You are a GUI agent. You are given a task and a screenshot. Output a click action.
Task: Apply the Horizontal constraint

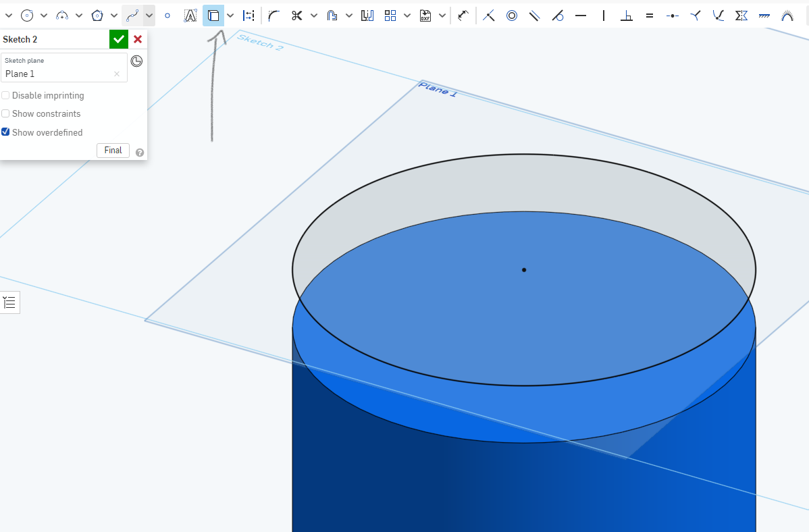coord(581,16)
